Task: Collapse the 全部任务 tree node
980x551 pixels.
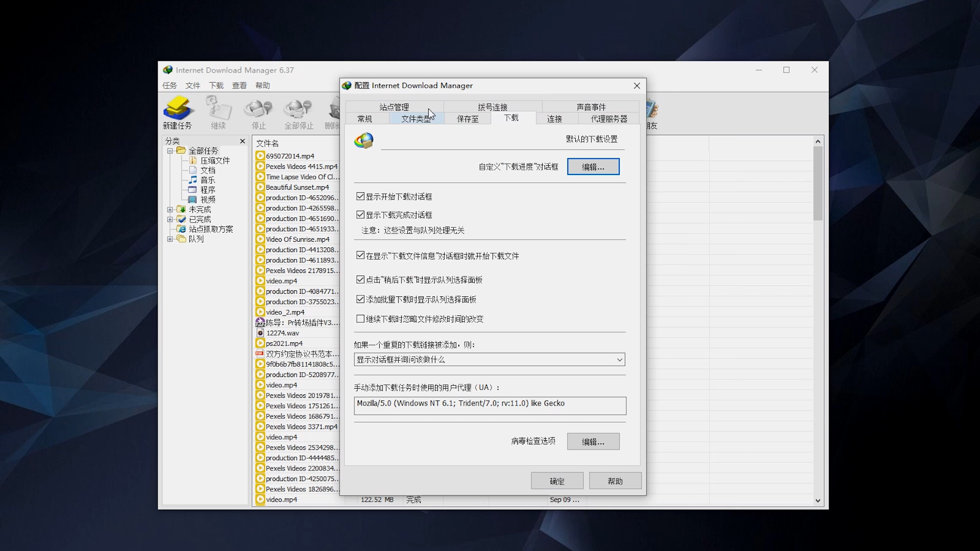Action: [170, 151]
